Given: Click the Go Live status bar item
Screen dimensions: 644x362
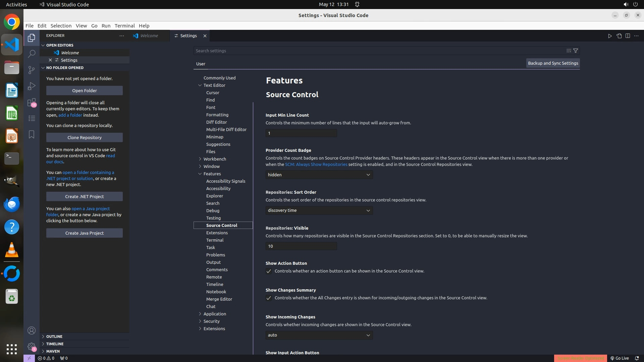Looking at the screenshot, I should coord(620,358).
